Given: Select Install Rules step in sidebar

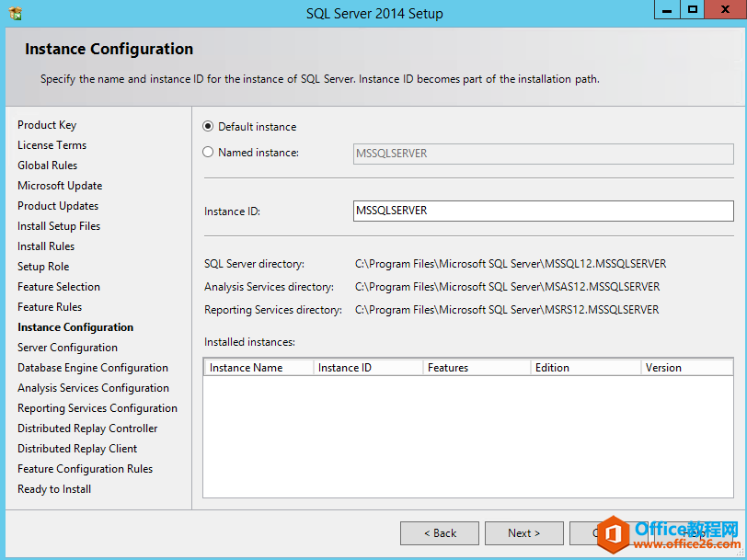Looking at the screenshot, I should [46, 246].
